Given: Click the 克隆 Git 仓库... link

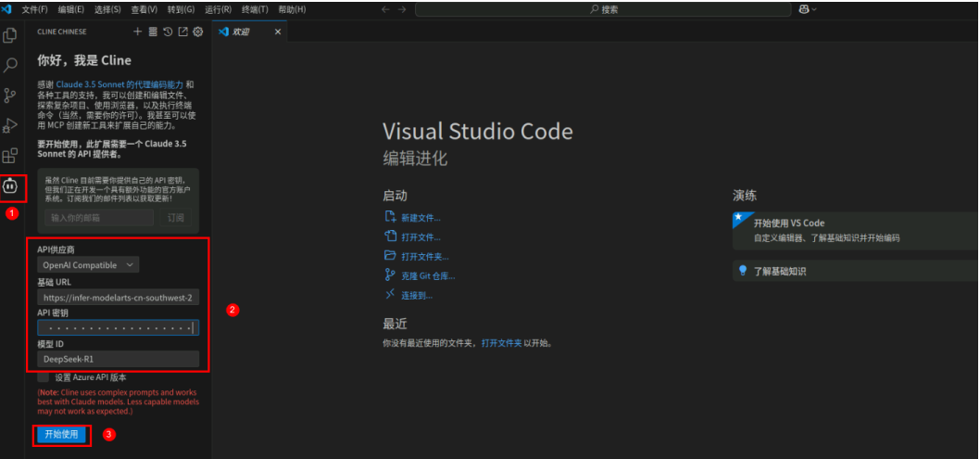Looking at the screenshot, I should (428, 275).
